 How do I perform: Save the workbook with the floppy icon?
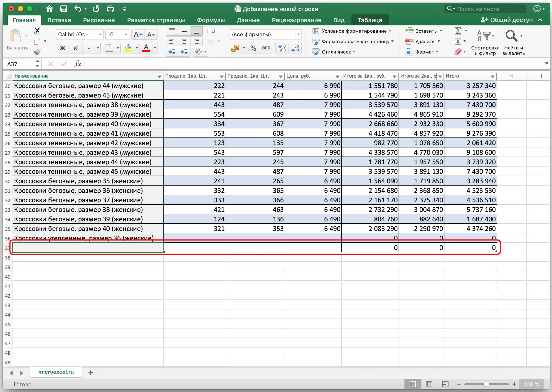pos(64,9)
